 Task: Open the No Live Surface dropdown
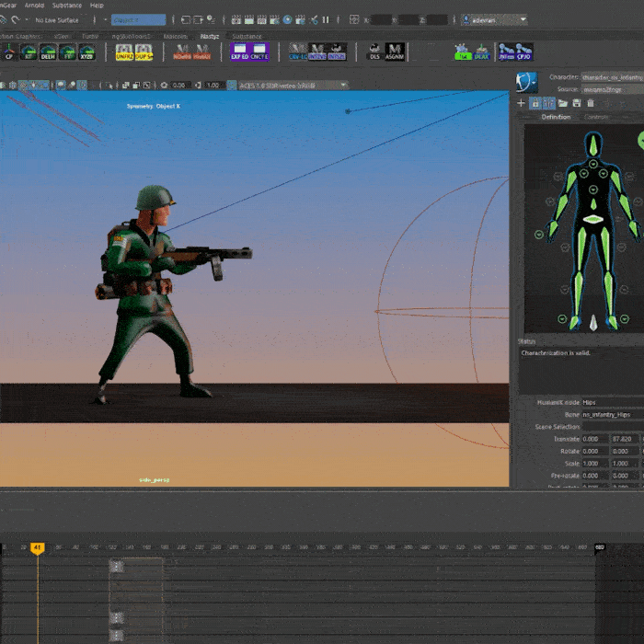click(57, 19)
